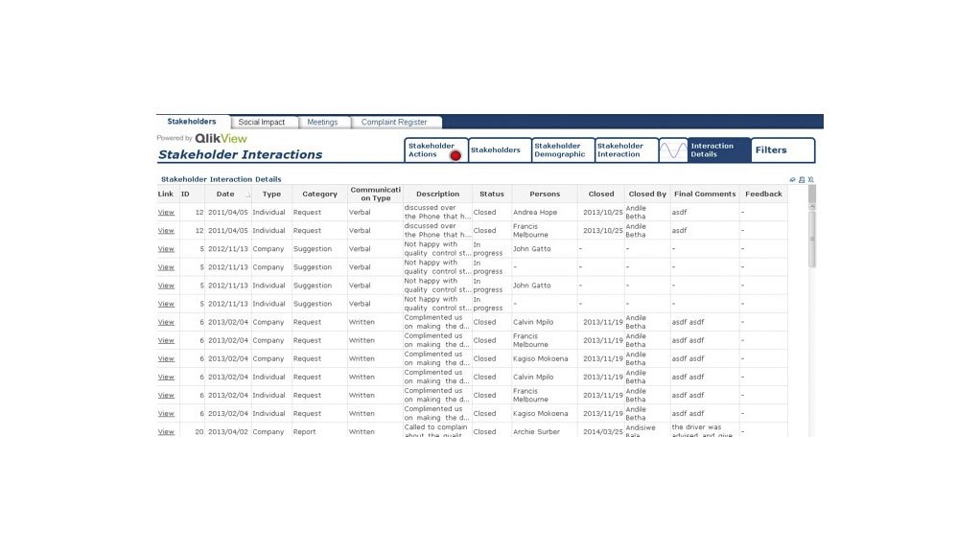Viewport: 980px width, 551px height.
Task: Click the sort indicator in the Date header
Action: [247, 195]
